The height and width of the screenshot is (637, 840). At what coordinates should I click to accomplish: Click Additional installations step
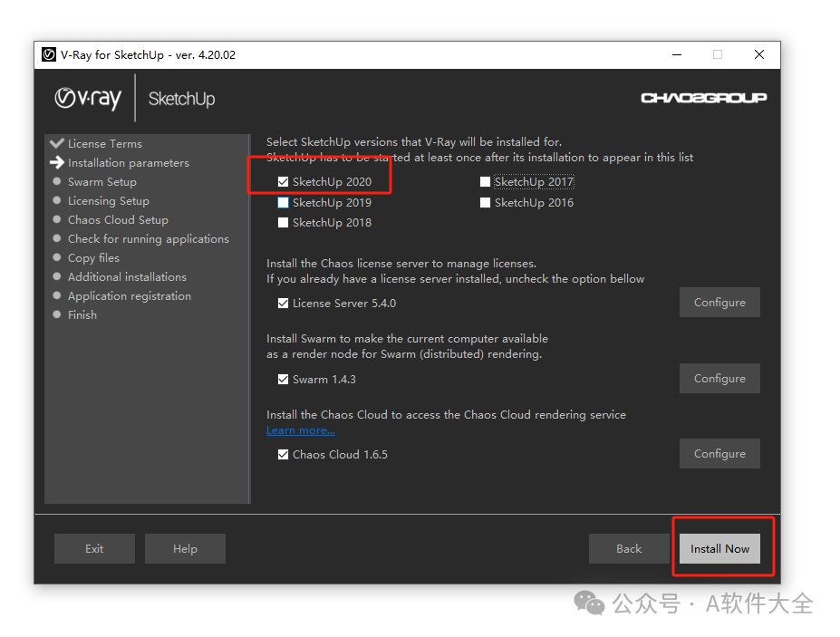pos(127,277)
